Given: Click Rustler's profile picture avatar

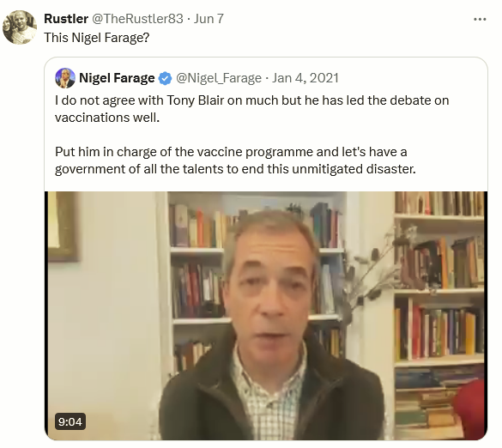Looking at the screenshot, I should 20,27.
